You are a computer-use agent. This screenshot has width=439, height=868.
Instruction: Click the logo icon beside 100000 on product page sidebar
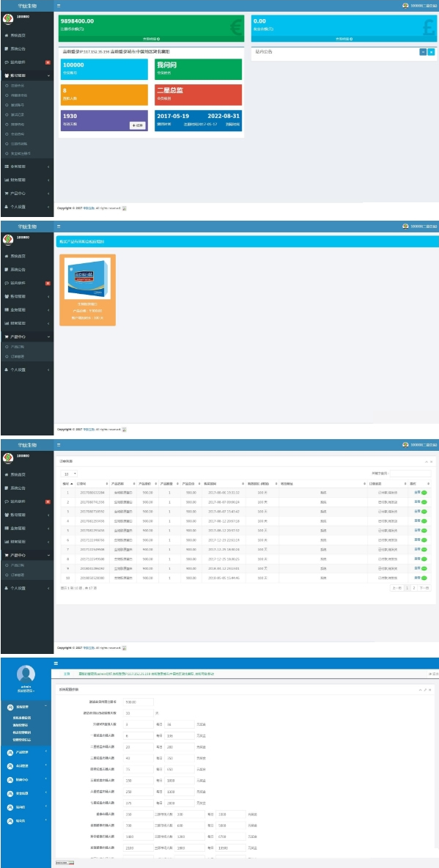click(8, 238)
